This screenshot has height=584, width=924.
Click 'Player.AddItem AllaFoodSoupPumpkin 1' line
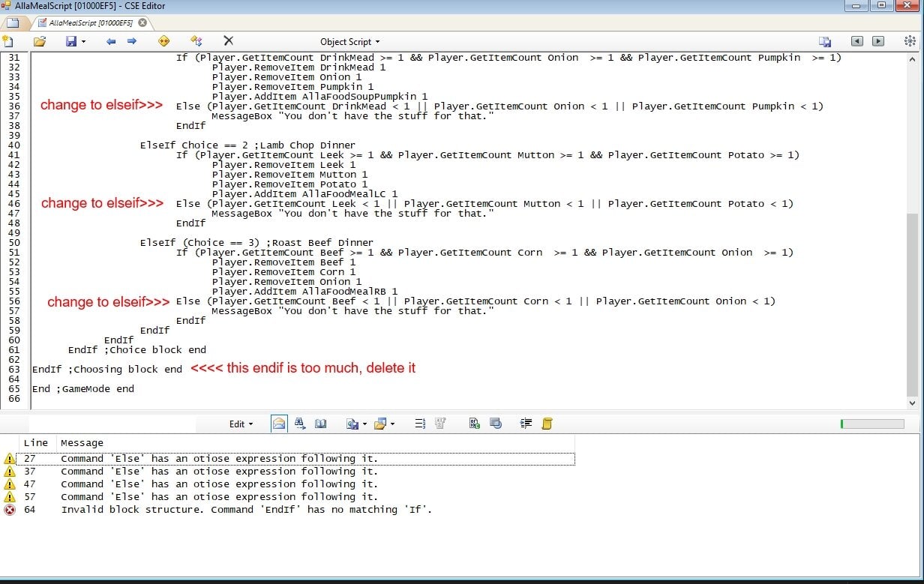pos(319,97)
